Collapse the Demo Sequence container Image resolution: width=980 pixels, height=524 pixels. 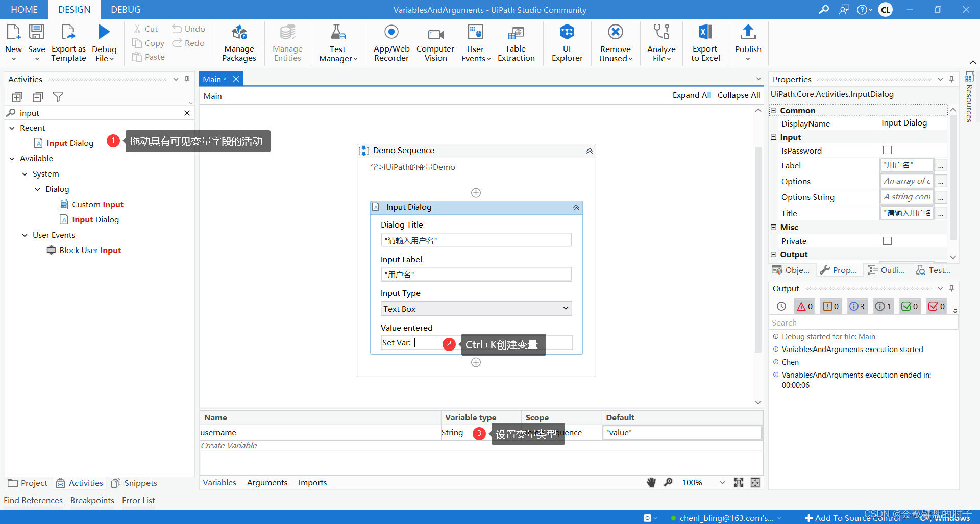590,151
